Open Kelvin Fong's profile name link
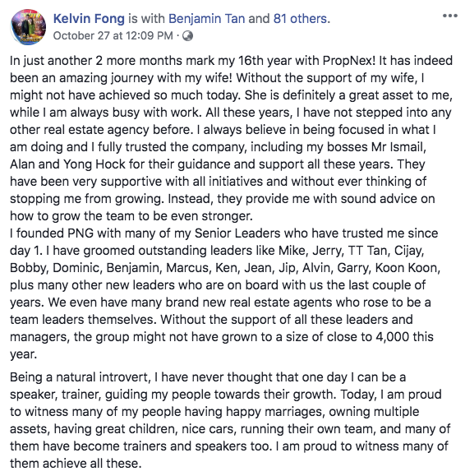This screenshot has width=465, height=476. [x=89, y=19]
